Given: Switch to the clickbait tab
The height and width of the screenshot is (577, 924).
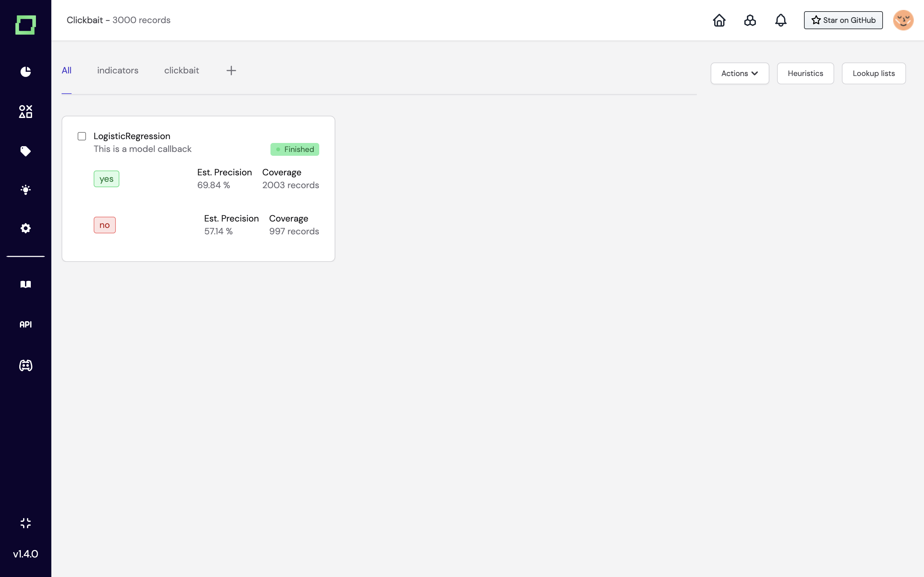Looking at the screenshot, I should (181, 71).
